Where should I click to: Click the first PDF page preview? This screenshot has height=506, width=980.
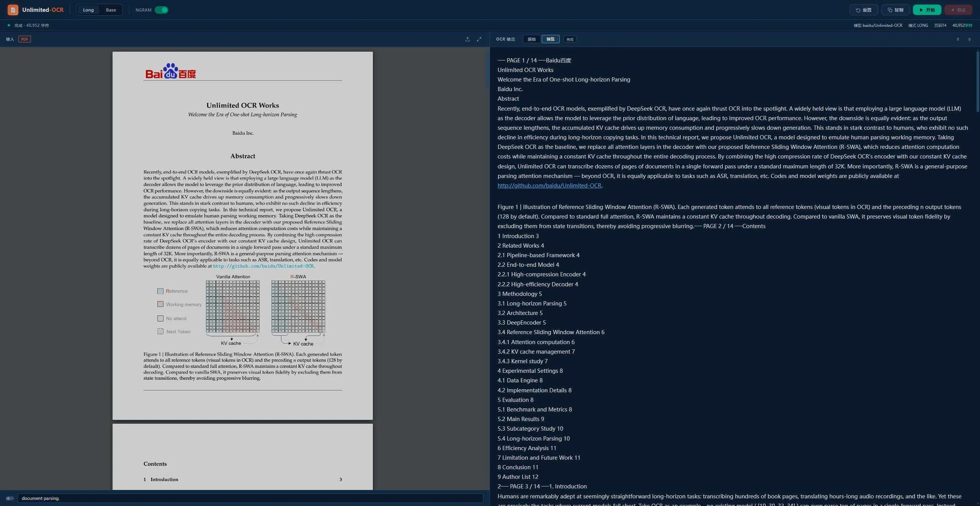242,235
